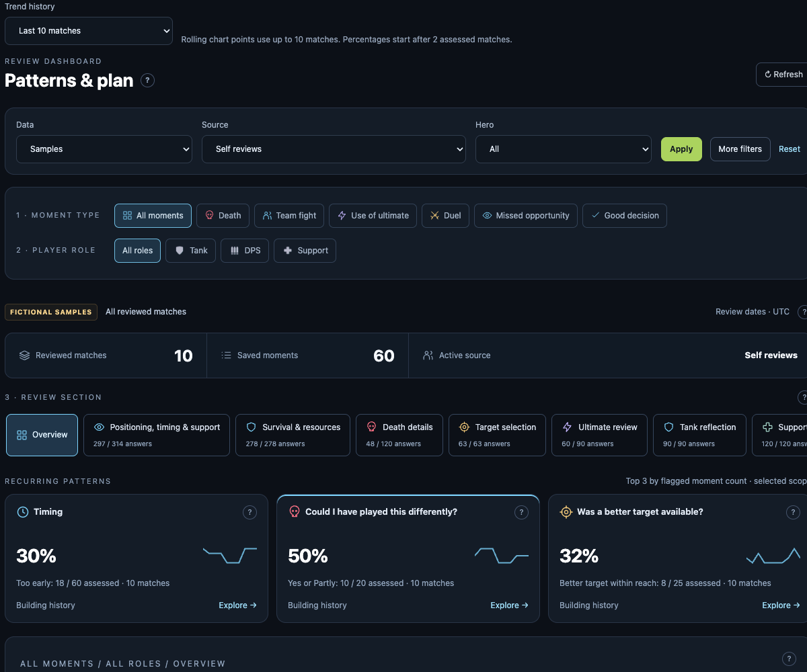807x672 pixels.
Task: Click the 32% better target value
Action: pos(580,556)
